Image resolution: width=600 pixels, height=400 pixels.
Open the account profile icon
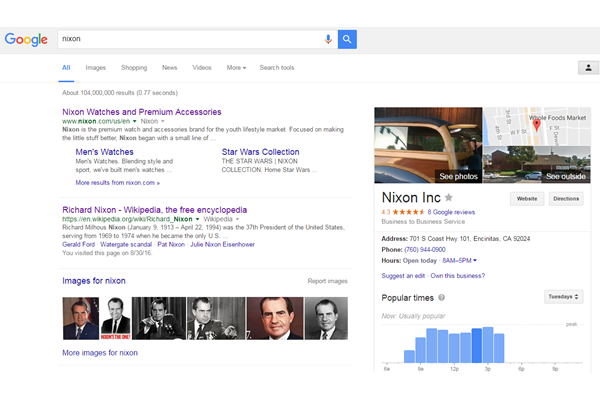tap(588, 68)
